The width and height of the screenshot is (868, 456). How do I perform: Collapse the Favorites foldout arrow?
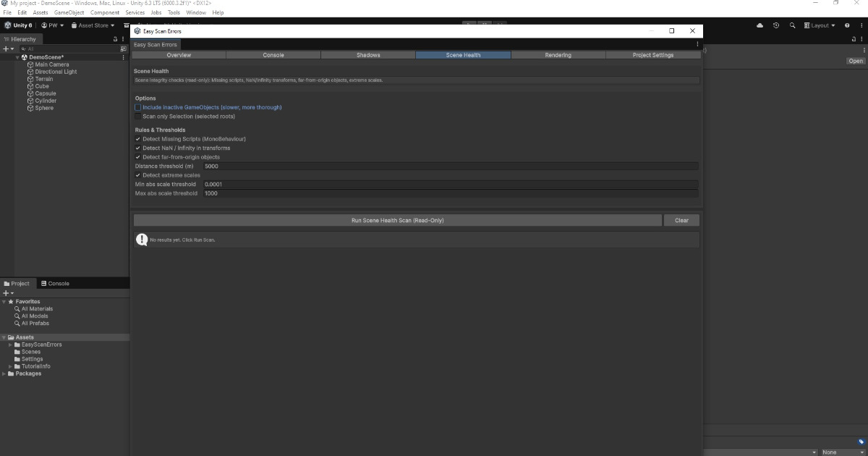(4, 301)
